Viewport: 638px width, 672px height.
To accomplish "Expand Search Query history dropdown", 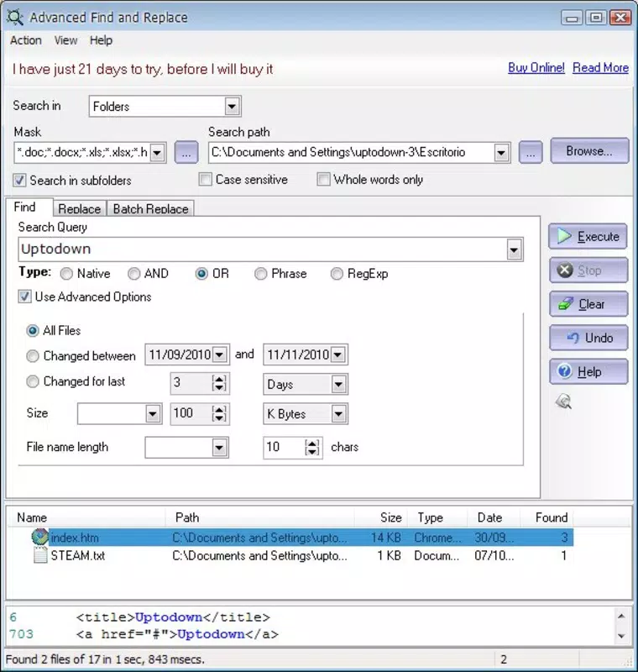I will tap(515, 249).
